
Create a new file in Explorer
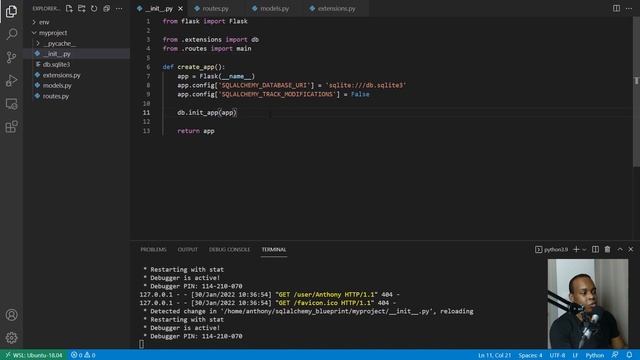point(69,9)
